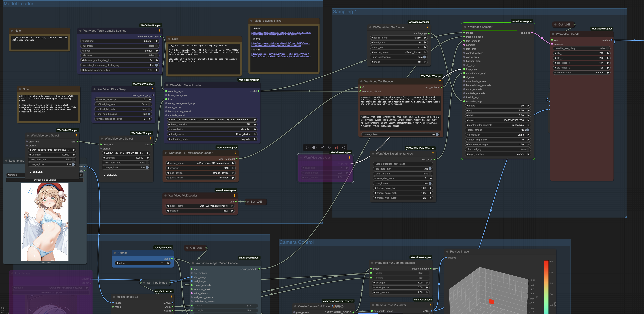Open help for Lora Select with Wan21_I2V lightx2v
Image resolution: width=644 pixels, height=314 pixels.
pos(150,138)
